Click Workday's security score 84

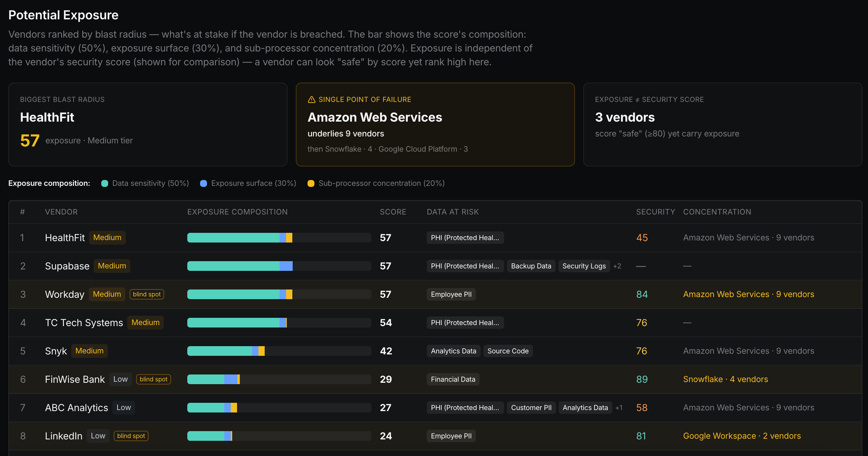(x=642, y=294)
